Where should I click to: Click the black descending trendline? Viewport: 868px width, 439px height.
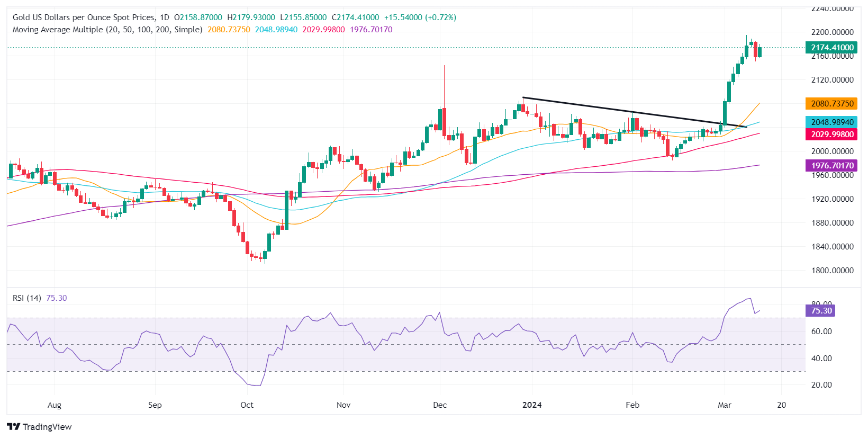coord(635,112)
